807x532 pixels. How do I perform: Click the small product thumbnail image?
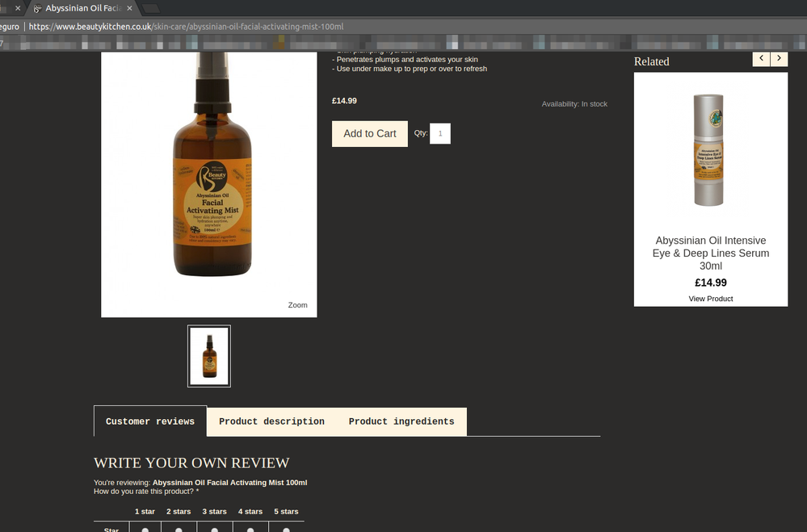click(209, 356)
